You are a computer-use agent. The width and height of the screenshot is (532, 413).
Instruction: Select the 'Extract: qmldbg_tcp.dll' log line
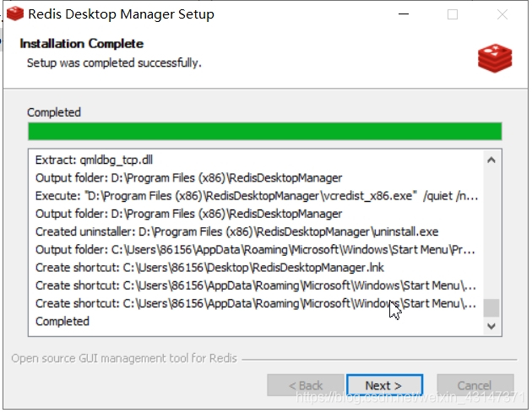[x=94, y=160]
